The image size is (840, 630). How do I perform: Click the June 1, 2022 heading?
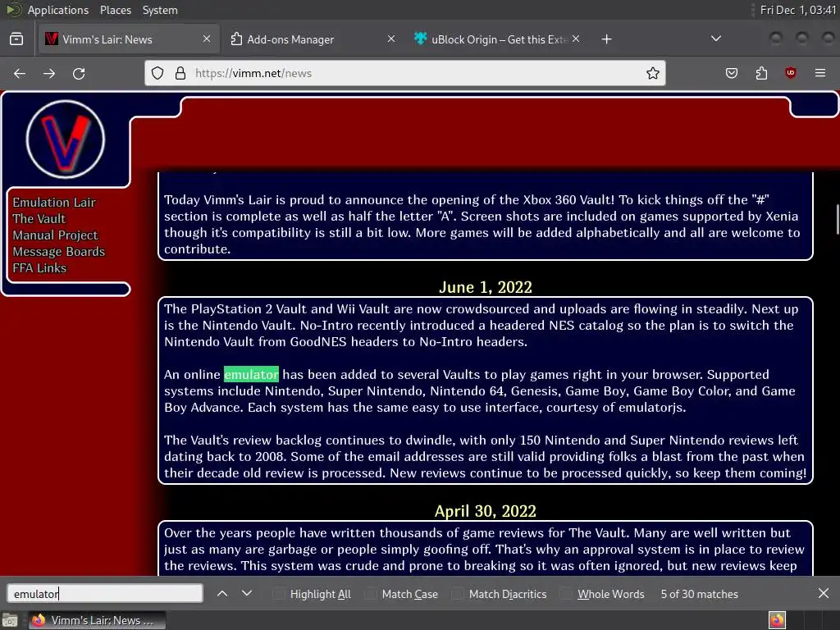pos(486,287)
